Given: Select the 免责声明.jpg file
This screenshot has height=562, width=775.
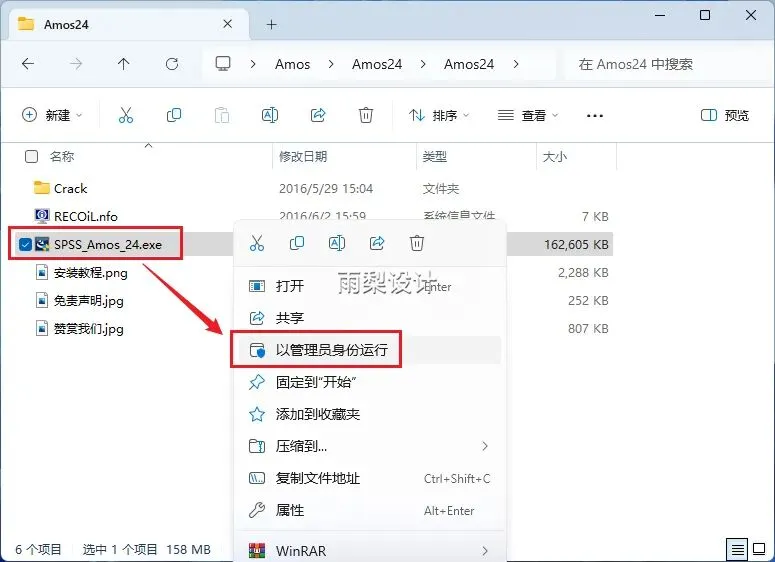Looking at the screenshot, I should point(88,301).
